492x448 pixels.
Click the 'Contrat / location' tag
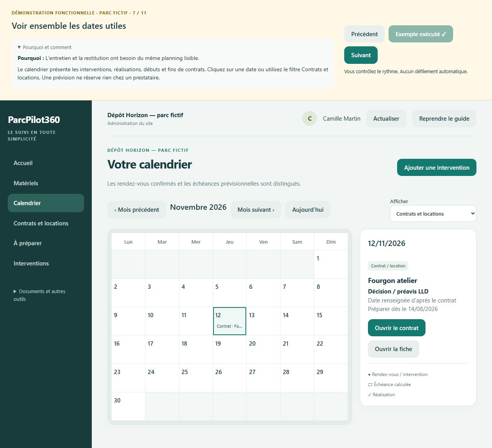[388, 266]
